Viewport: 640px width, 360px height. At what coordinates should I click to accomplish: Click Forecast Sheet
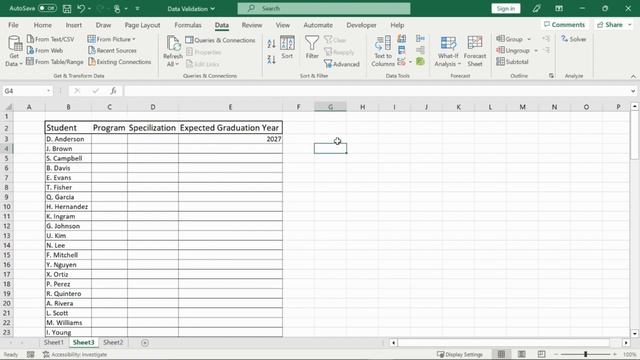pos(475,51)
